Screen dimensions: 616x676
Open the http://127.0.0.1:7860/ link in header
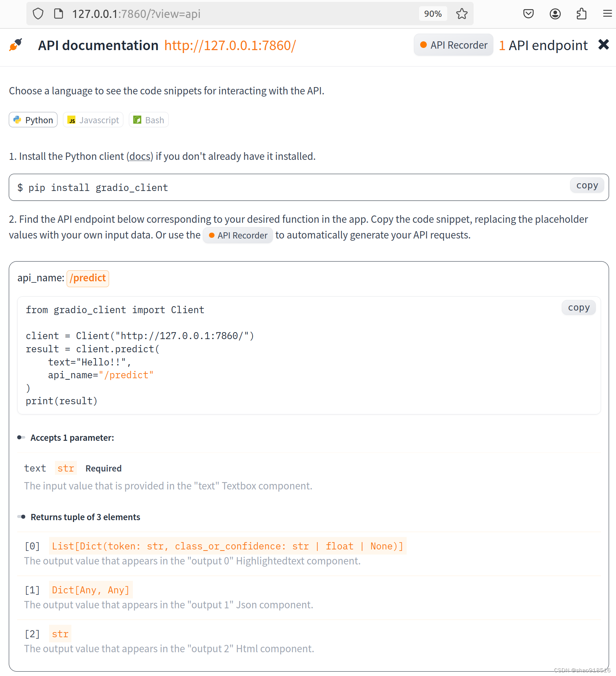[x=230, y=45]
